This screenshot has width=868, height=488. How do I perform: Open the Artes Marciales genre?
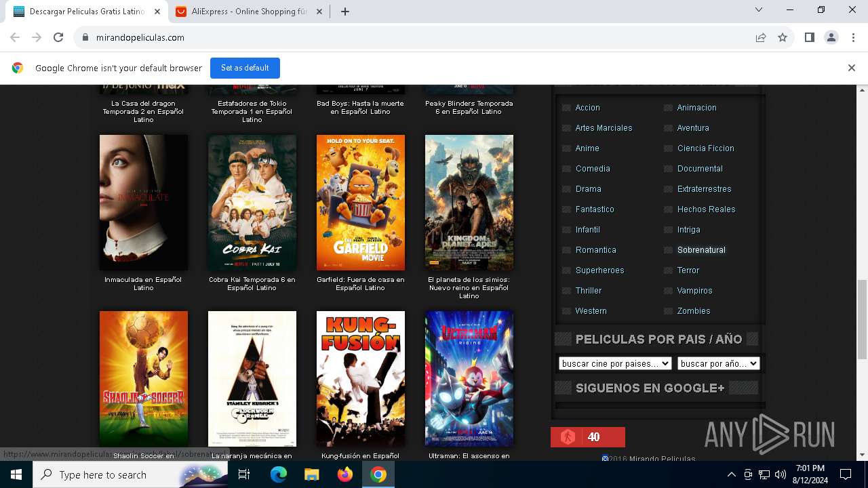(604, 128)
